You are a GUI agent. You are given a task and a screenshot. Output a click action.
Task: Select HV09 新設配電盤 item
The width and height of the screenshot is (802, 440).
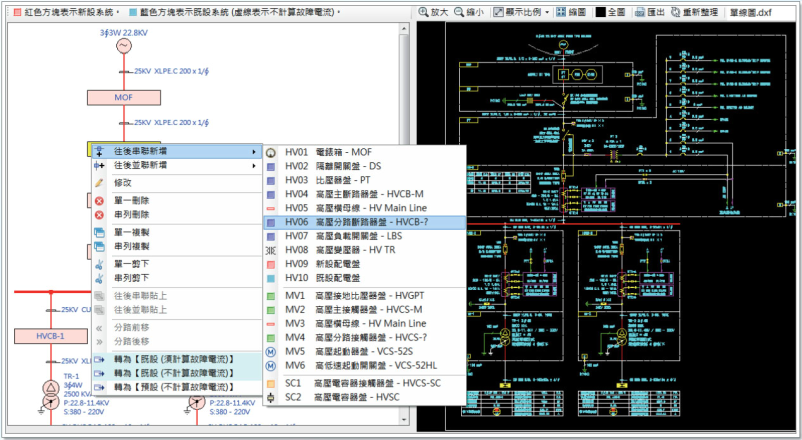coord(365,264)
